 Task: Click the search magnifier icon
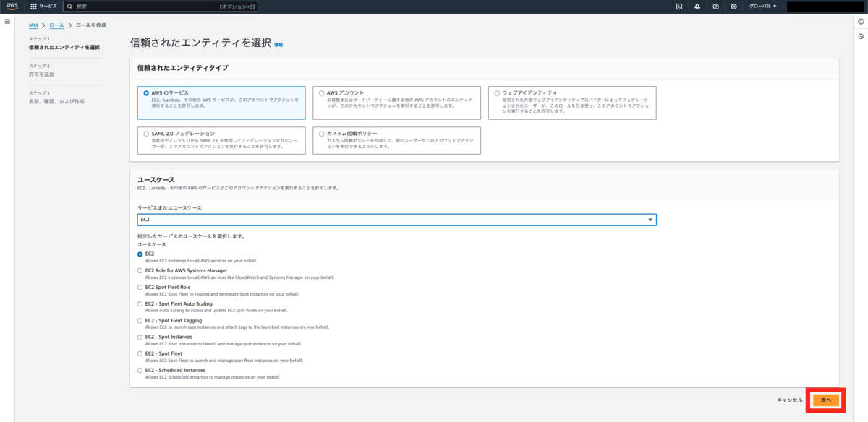tap(69, 7)
